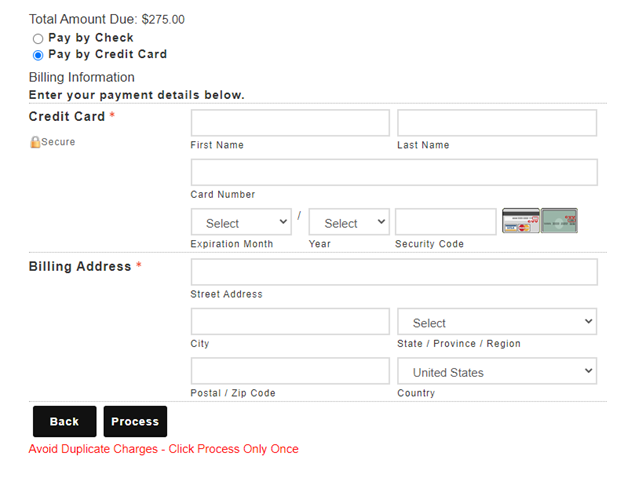Open the Expiration Month dropdown

[x=241, y=222]
